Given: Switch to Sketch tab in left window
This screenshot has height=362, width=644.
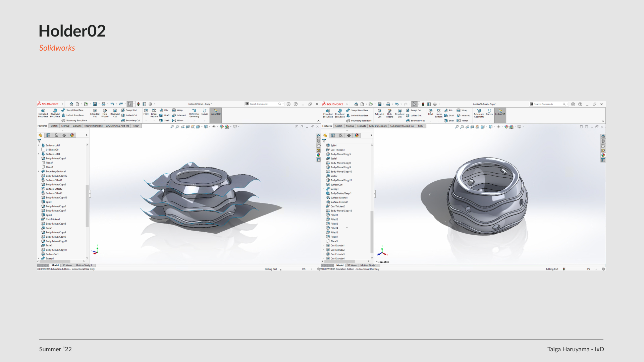Looking at the screenshot, I should (54, 126).
